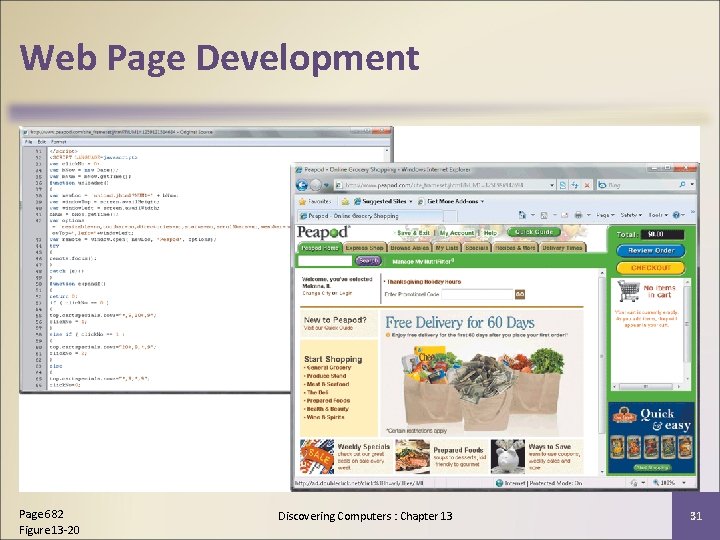Select the Peapod Home tab
The width and height of the screenshot is (720, 540).
click(320, 248)
